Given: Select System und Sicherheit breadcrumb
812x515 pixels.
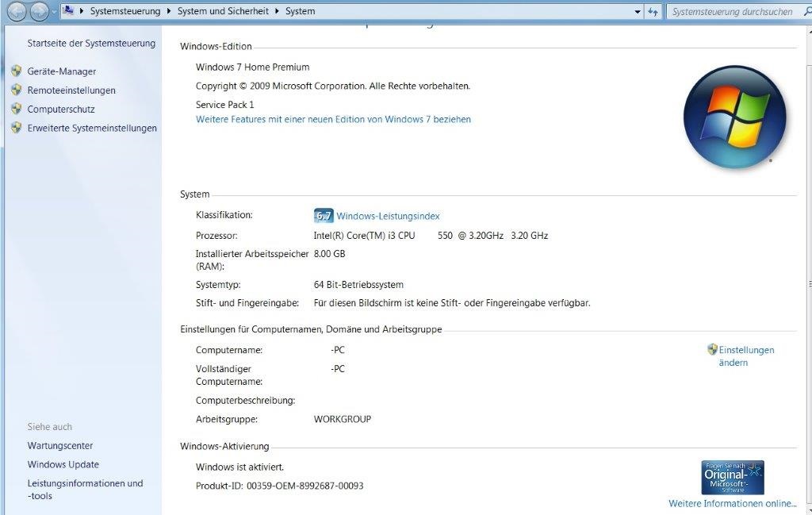Looking at the screenshot, I should [x=223, y=12].
